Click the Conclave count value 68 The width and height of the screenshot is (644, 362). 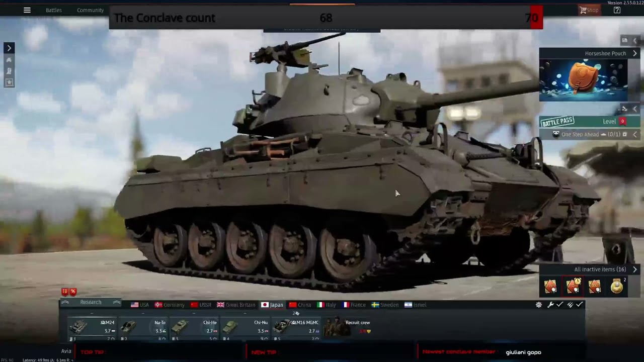[x=326, y=18]
